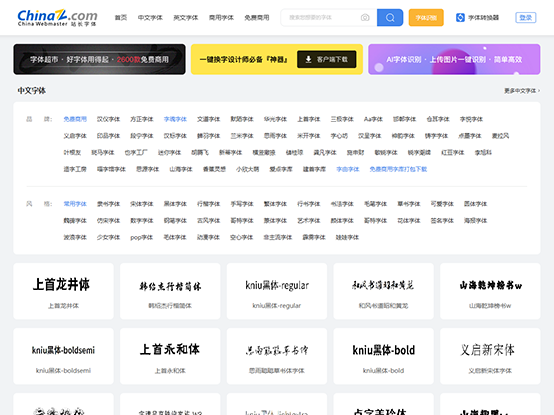554x415 pixels.
Task: Select the 山海字体 brand filter
Action: (181, 169)
